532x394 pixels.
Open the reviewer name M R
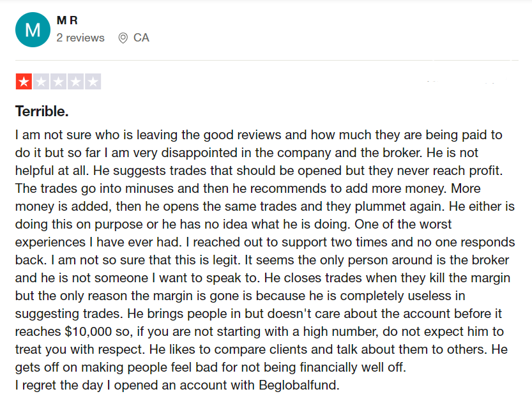(67, 21)
